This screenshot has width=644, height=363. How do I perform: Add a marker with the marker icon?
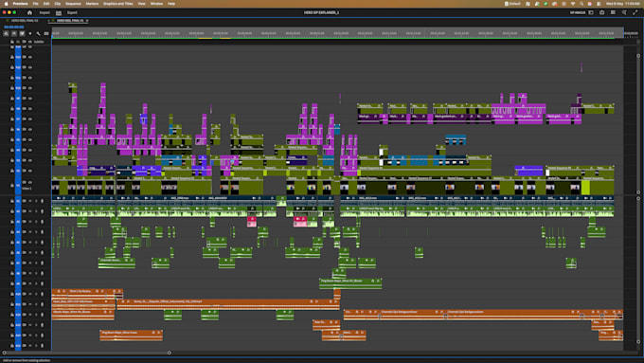(30, 33)
